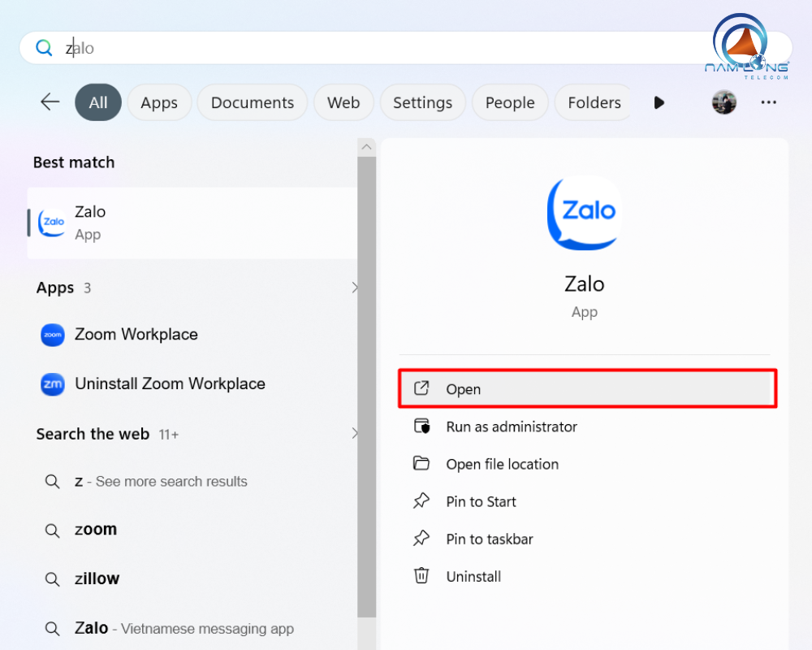Switch to the People filter tab

point(510,102)
